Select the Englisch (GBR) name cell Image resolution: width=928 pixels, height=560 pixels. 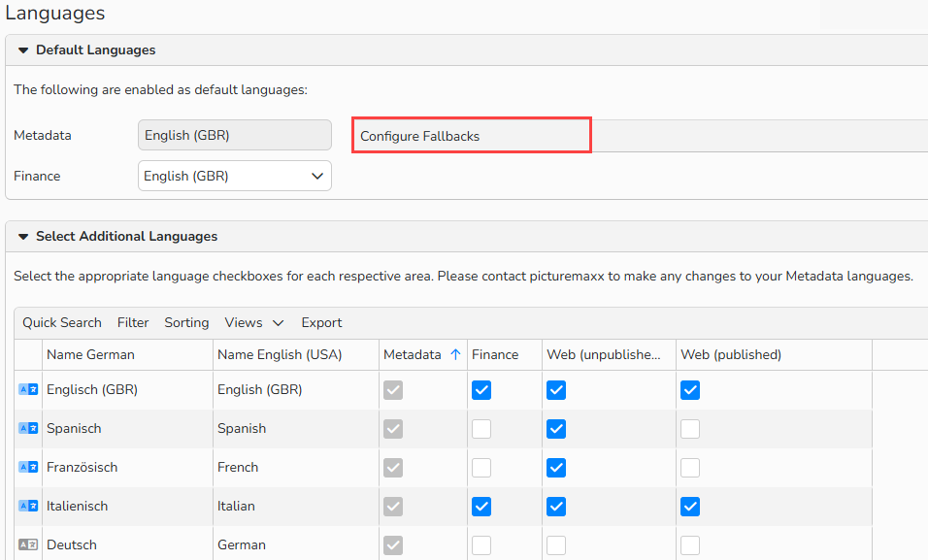coord(127,389)
